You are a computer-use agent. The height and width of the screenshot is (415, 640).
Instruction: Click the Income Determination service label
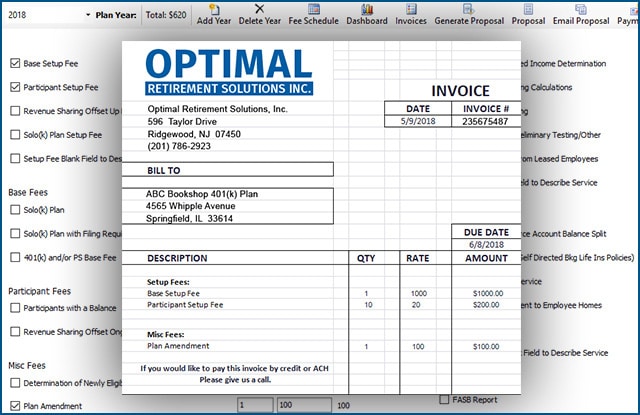click(563, 64)
